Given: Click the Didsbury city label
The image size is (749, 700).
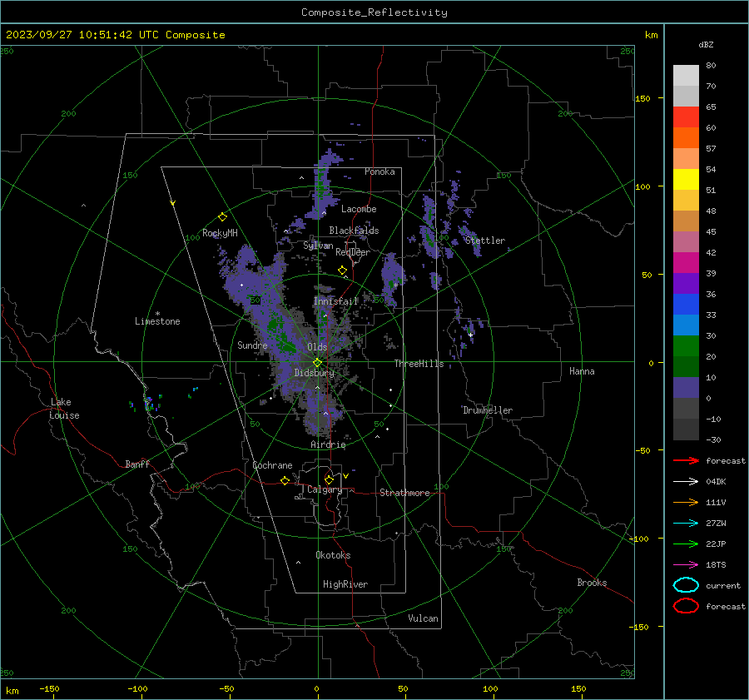Looking at the screenshot, I should pyautogui.click(x=315, y=373).
